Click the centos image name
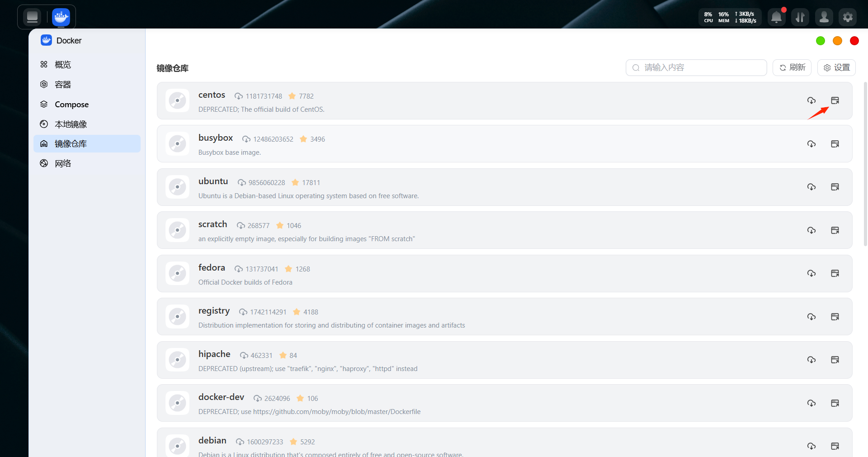Screen dimensions: 868x457 click(212, 95)
